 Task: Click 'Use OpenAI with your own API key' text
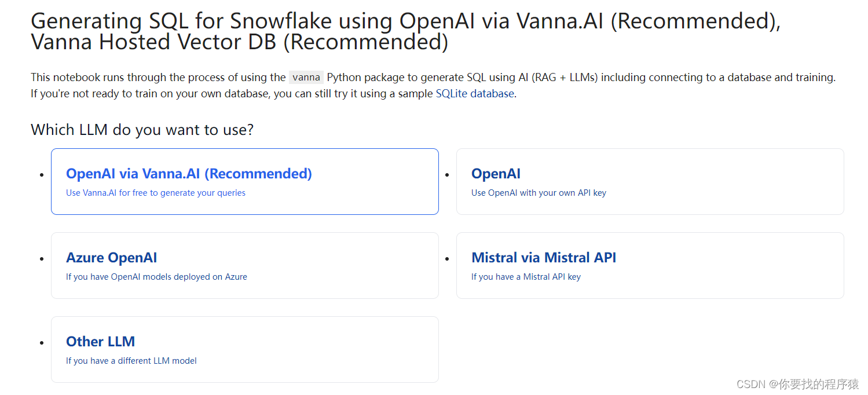[539, 193]
